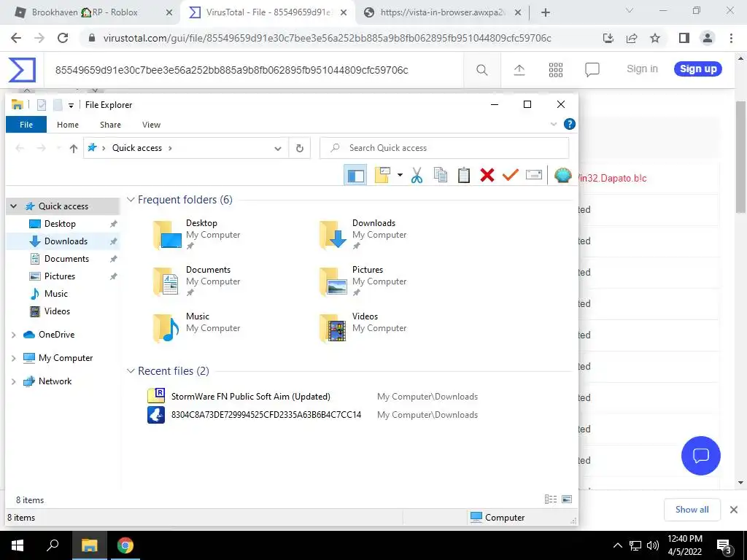Screen dimensions: 747x560
Task: Toggle the navigation pane toolbar button
Action: click(355, 175)
